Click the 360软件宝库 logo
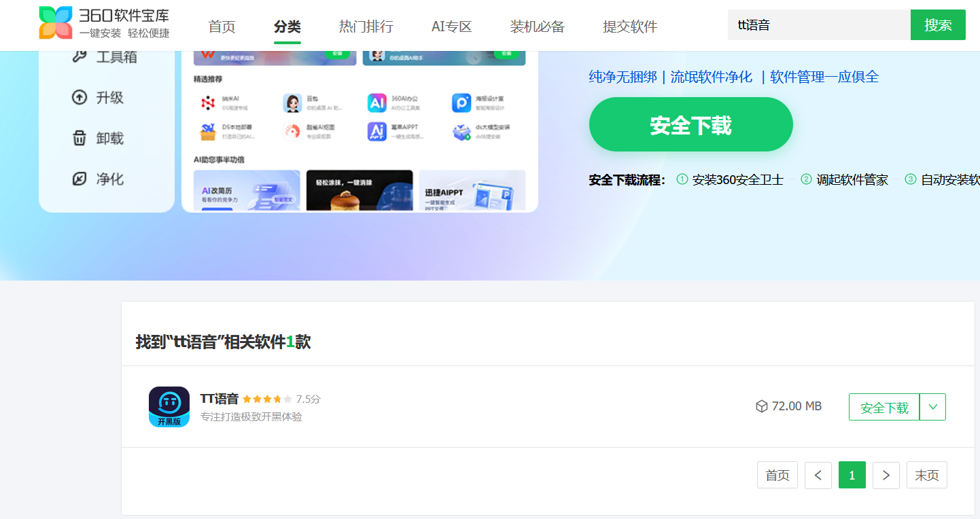This screenshot has height=519, width=980. 103,24
